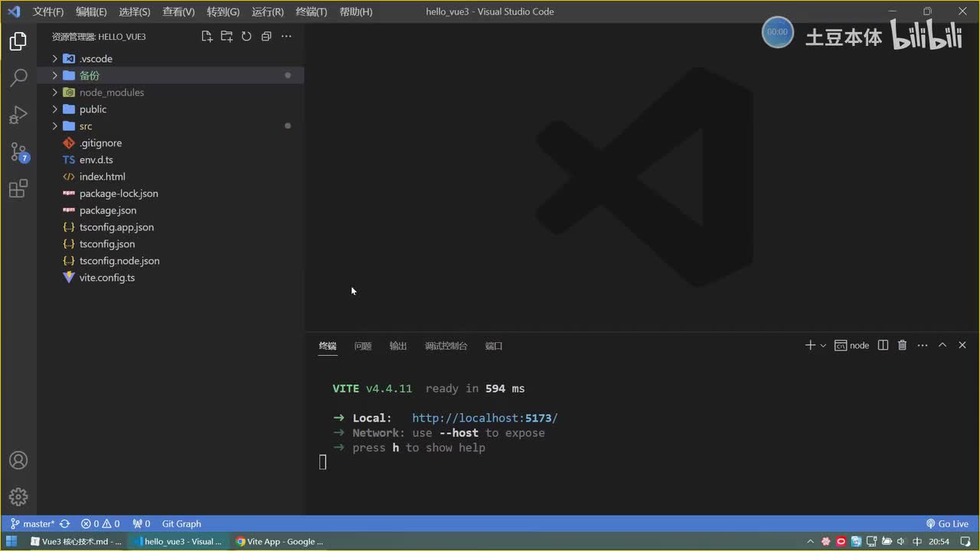Synchronize changes icon in status bar
The height and width of the screenshot is (551, 980).
[x=65, y=524]
